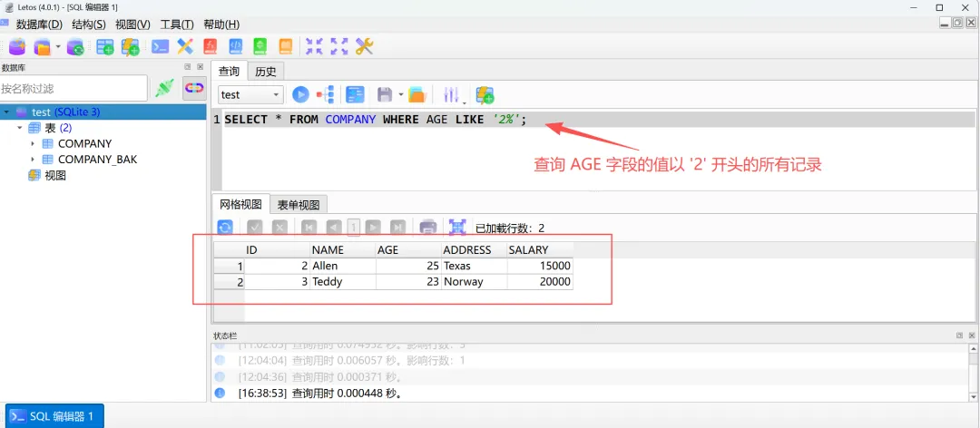Click the add database icon in main toolbar

[x=17, y=46]
